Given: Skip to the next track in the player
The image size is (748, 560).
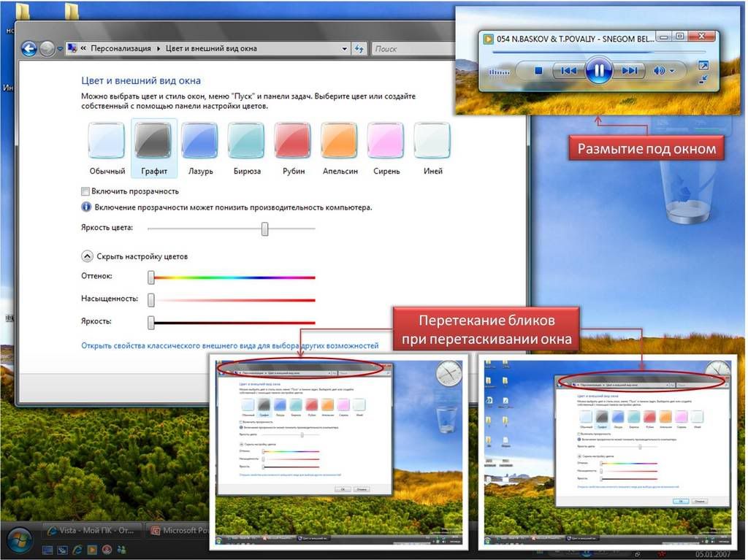Looking at the screenshot, I should click(630, 71).
